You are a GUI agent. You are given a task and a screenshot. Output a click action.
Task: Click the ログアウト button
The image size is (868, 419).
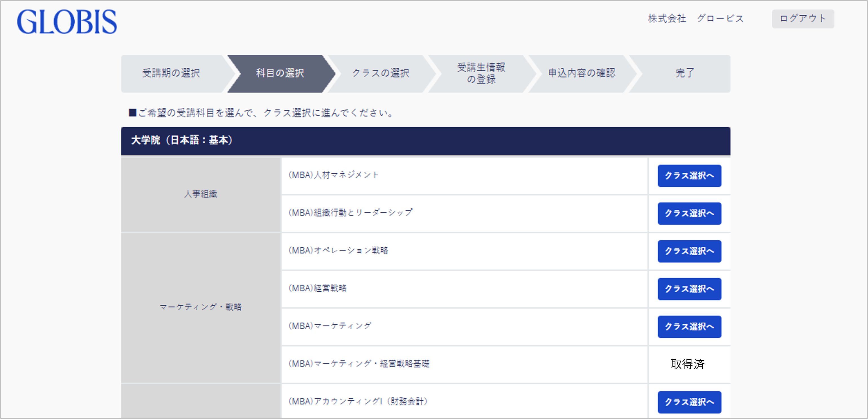(803, 19)
